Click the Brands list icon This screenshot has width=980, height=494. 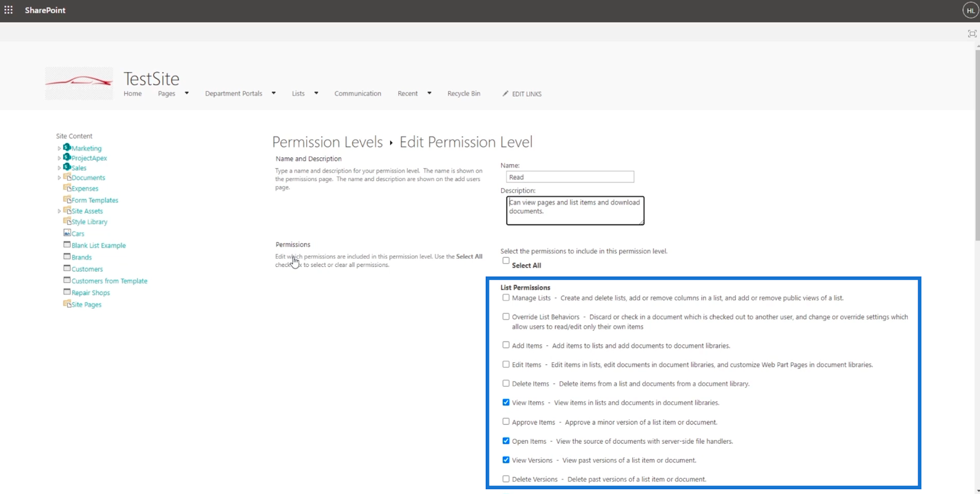point(67,256)
